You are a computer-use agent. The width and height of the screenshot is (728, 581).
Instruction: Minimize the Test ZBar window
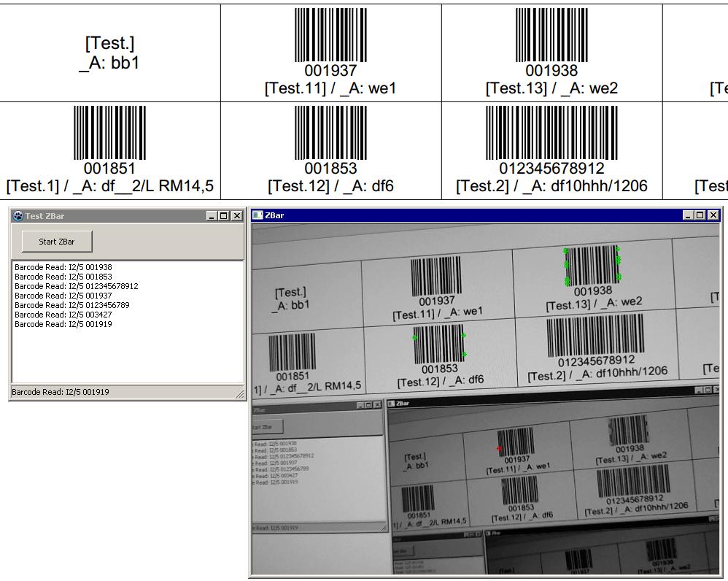(212, 216)
